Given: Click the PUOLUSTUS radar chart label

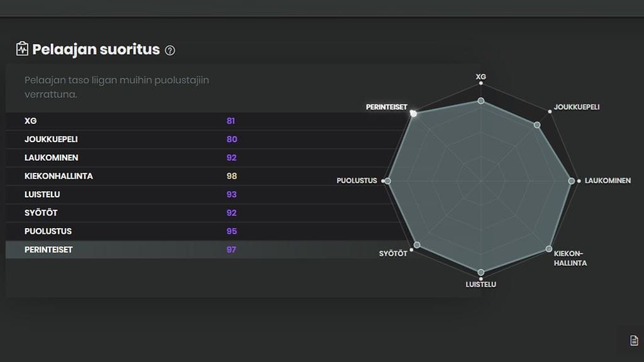Looking at the screenshot, I should coord(357,181).
